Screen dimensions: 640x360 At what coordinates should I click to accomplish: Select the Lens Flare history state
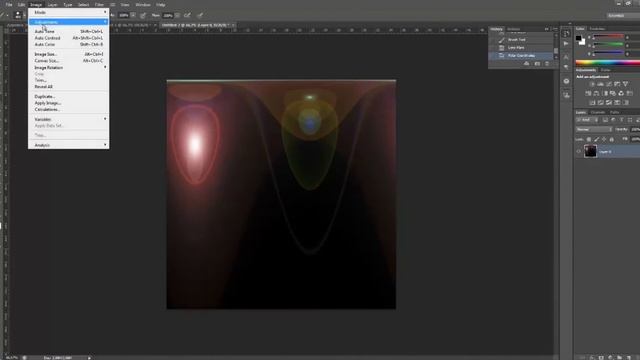pos(522,47)
